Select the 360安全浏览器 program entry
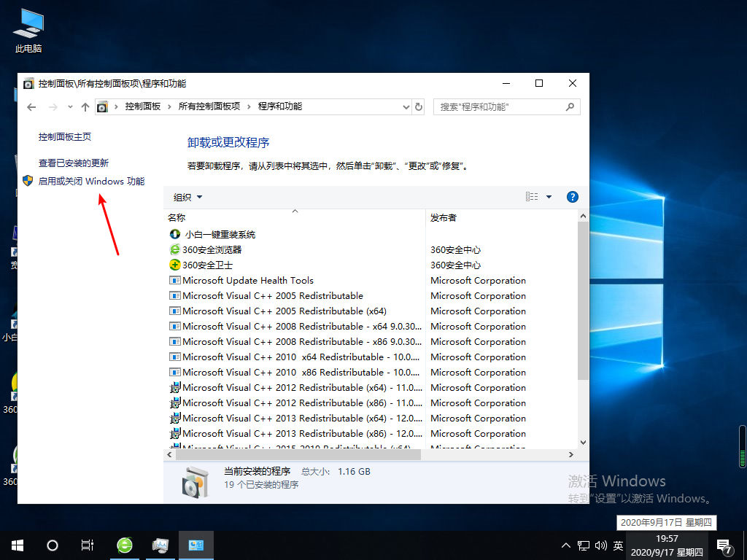Viewport: 747px width, 560px height. [x=212, y=250]
